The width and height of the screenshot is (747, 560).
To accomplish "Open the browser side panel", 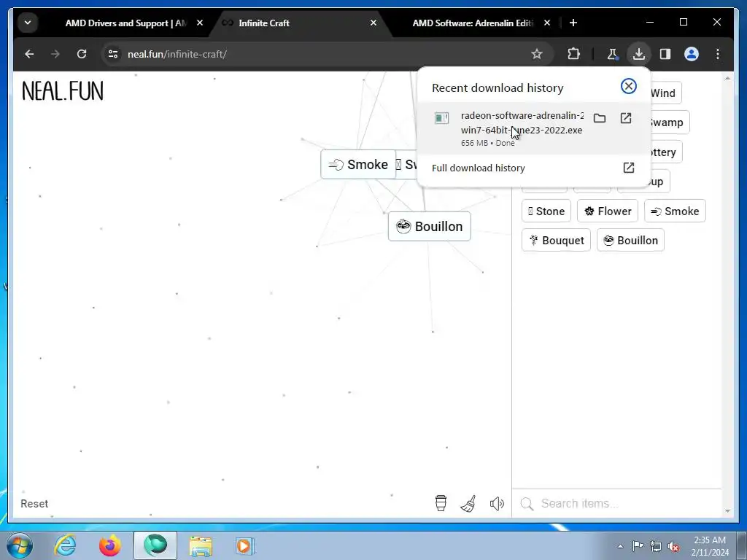I will point(665,54).
